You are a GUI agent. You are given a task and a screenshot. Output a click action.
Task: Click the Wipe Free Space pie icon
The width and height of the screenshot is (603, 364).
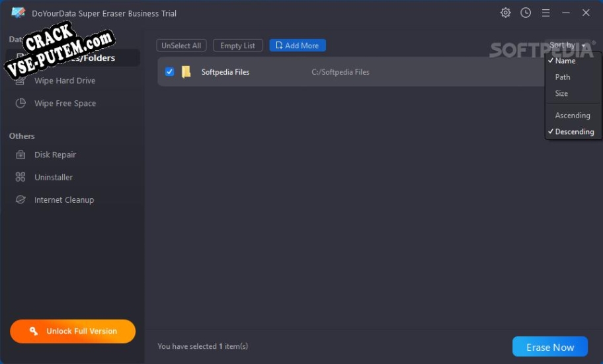(x=20, y=103)
